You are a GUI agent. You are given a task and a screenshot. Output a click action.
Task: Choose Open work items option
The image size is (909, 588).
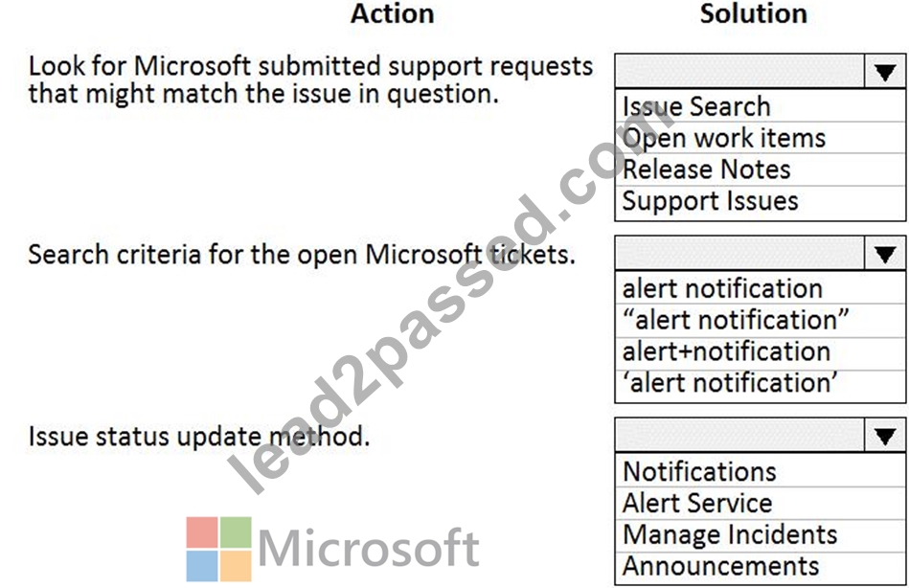click(x=760, y=138)
